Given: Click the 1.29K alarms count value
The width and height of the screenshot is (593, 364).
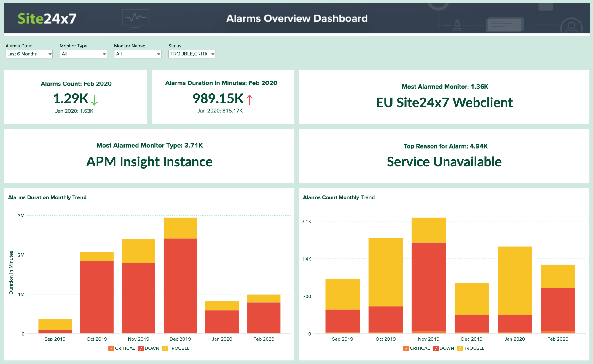Looking at the screenshot, I should pos(71,99).
